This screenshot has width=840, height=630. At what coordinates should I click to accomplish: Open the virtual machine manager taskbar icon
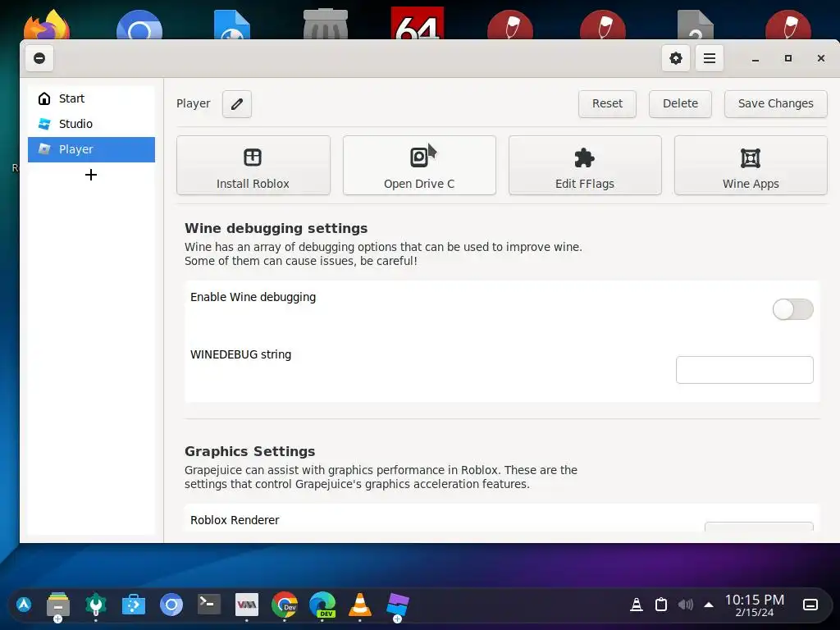[x=247, y=605]
